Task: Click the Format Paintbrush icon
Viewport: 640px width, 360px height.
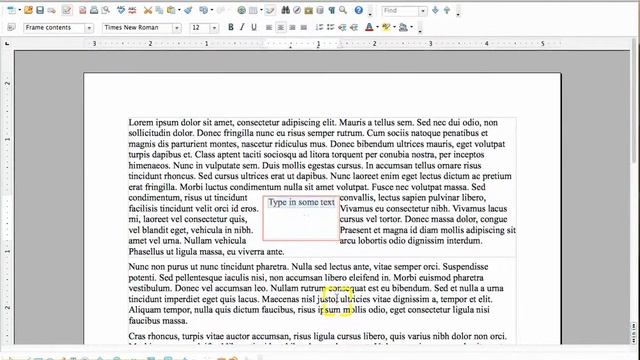Action: (x=188, y=10)
